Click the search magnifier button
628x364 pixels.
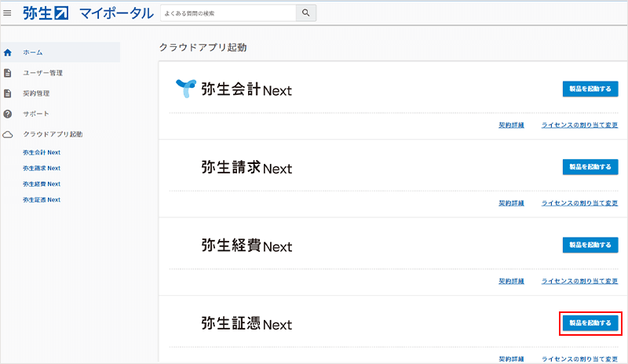(x=306, y=13)
